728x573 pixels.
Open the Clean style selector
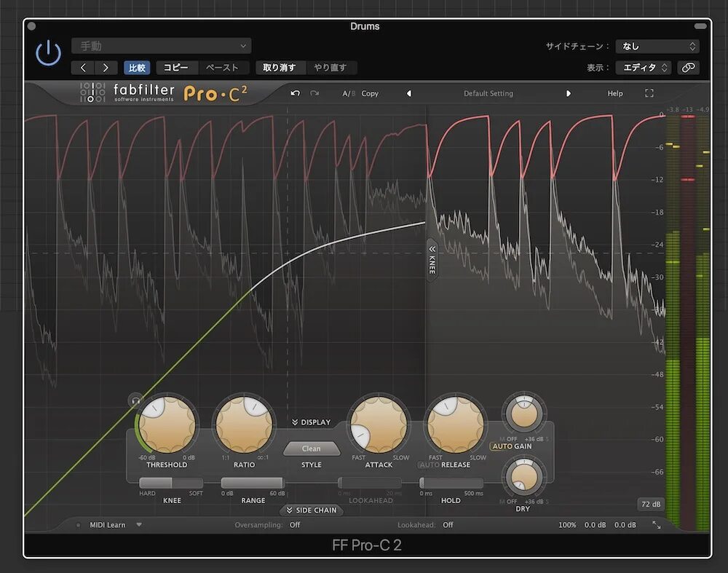coord(311,448)
